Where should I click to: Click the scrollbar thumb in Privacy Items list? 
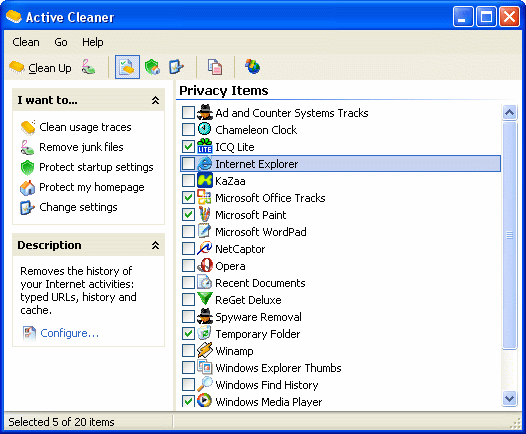(510, 235)
